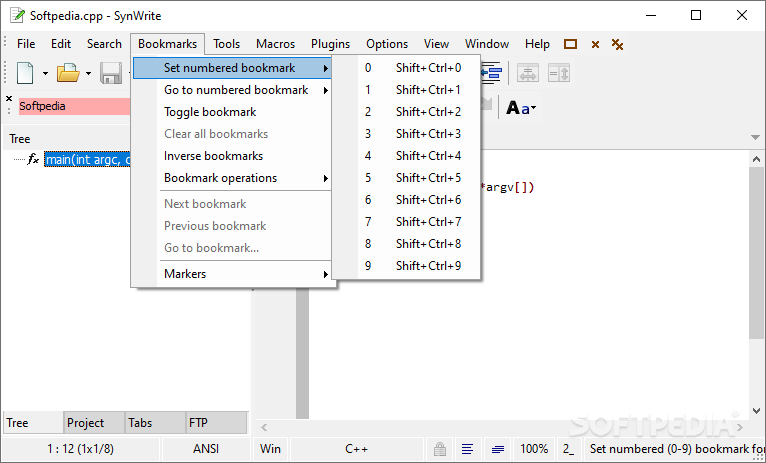Set numbered bookmark 9
This screenshot has width=766, height=463.
coord(406,266)
